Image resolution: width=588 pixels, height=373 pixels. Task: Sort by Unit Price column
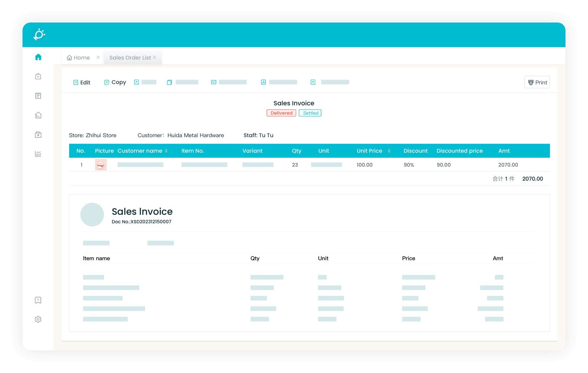[x=389, y=151]
